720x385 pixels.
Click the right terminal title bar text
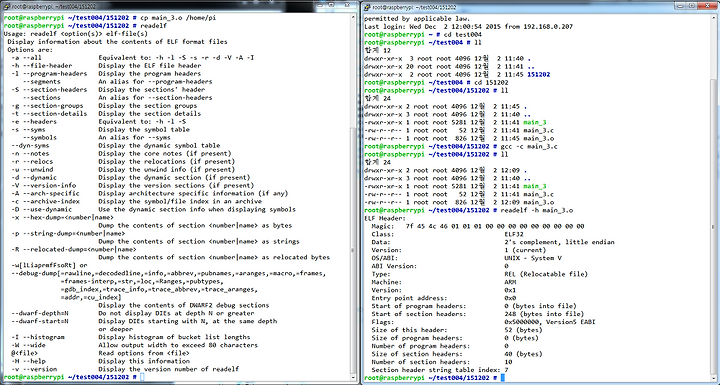click(x=415, y=7)
